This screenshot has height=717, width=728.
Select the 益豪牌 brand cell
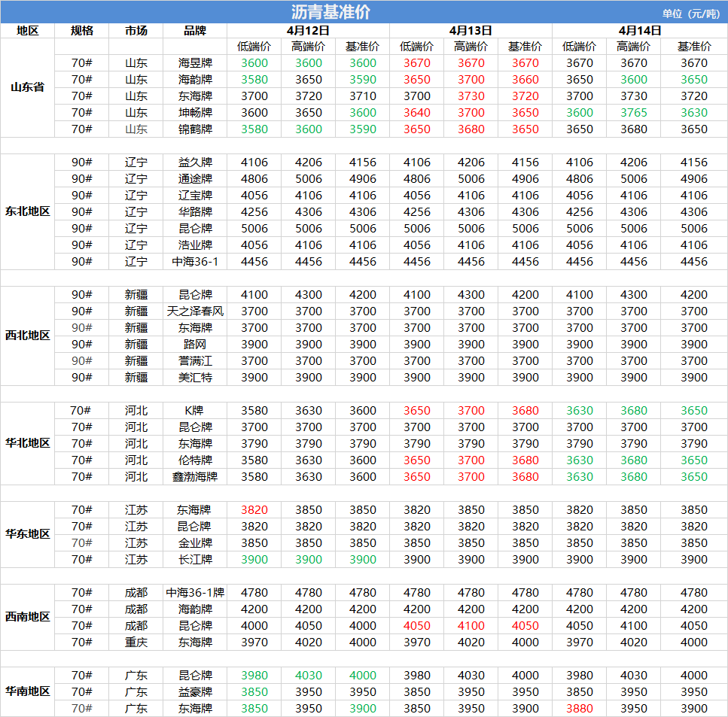(x=195, y=691)
